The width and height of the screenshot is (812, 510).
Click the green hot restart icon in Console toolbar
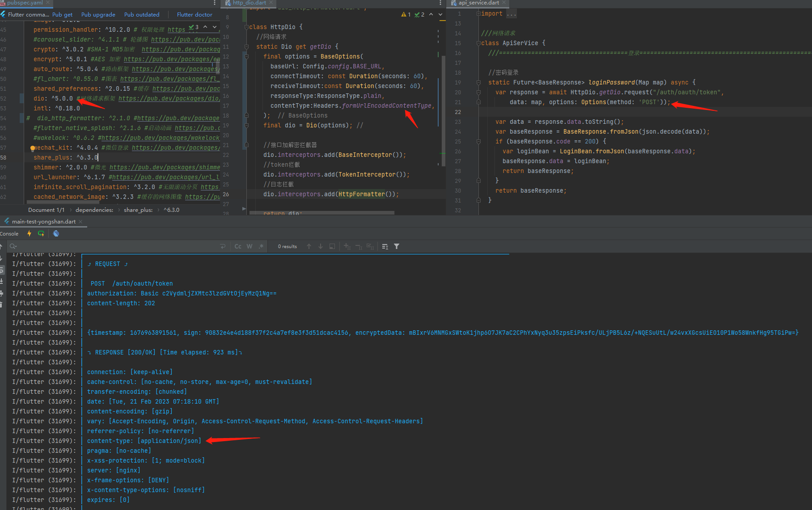[41, 233]
